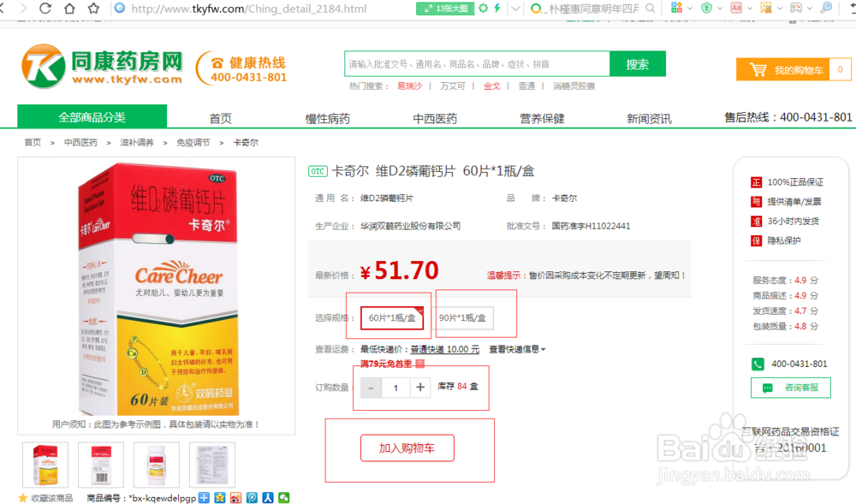The width and height of the screenshot is (856, 504).
Task: Share via the yellow Qzone star icon
Action: tap(219, 497)
